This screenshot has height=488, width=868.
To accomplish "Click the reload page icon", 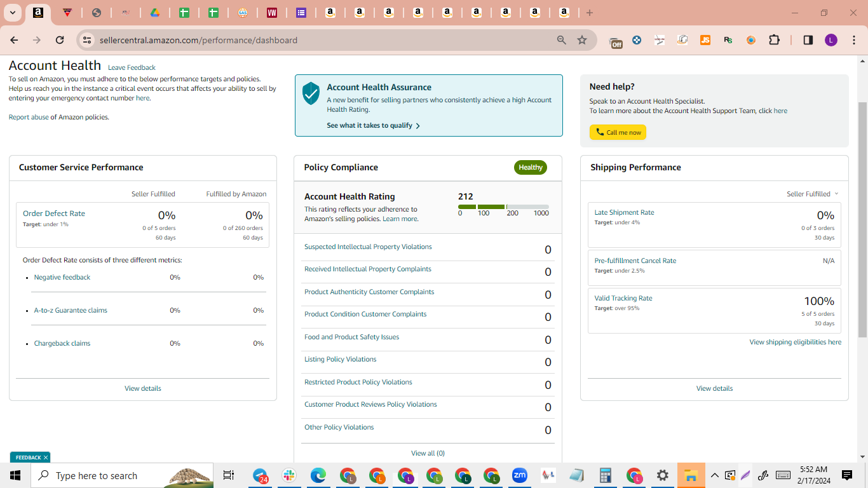I will pos(60,40).
